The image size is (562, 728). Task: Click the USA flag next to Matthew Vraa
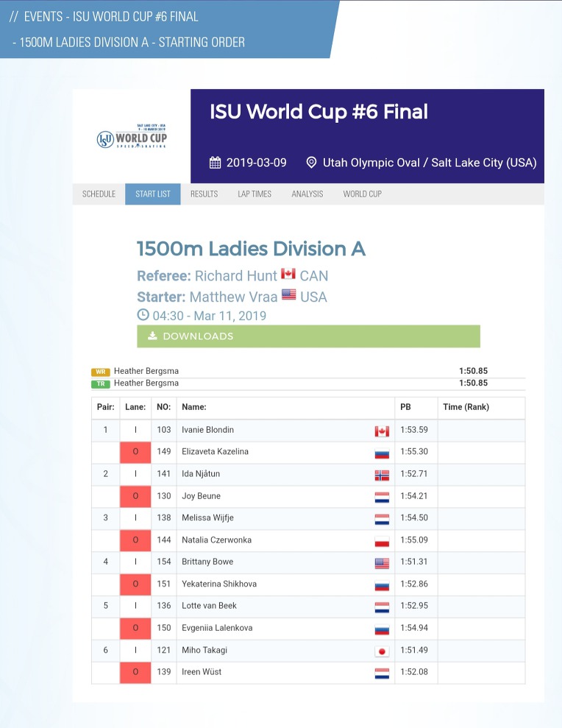(x=288, y=296)
